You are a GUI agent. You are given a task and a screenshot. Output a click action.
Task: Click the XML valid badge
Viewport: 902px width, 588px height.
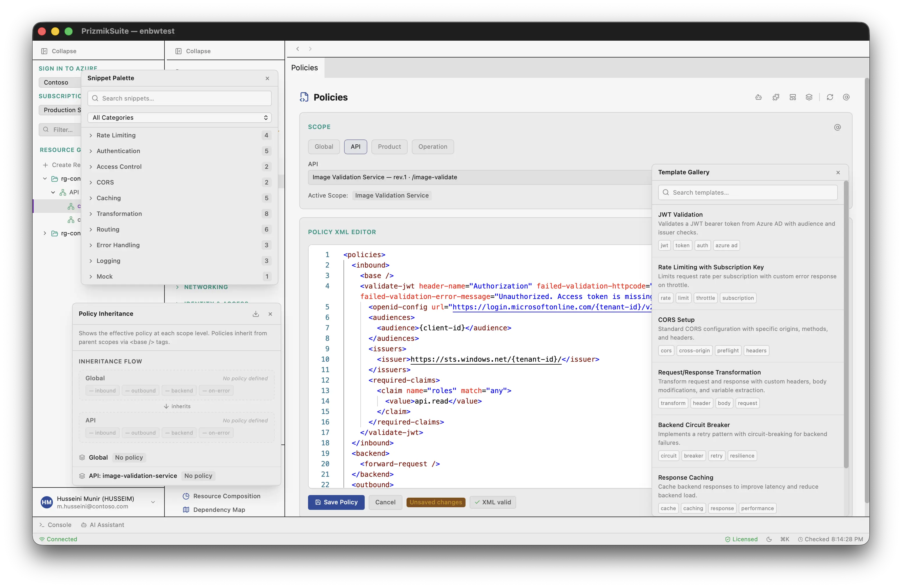(x=493, y=502)
